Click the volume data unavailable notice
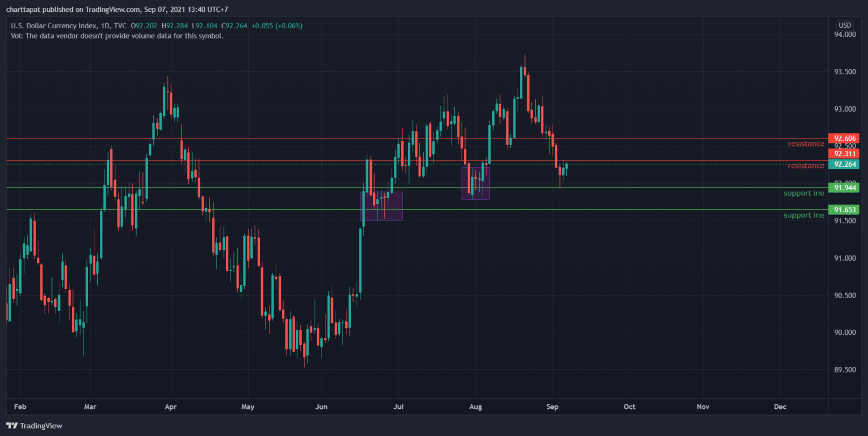This screenshot has width=868, height=436. pos(117,36)
